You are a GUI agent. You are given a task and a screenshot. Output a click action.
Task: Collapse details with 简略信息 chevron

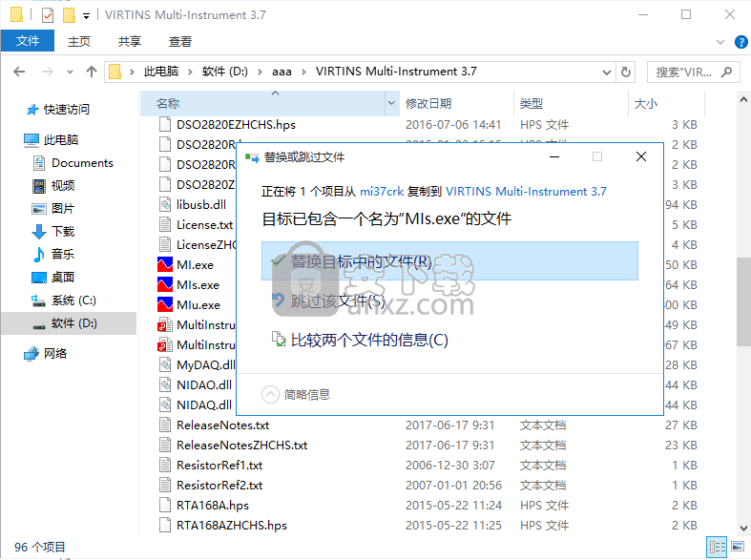point(270,395)
